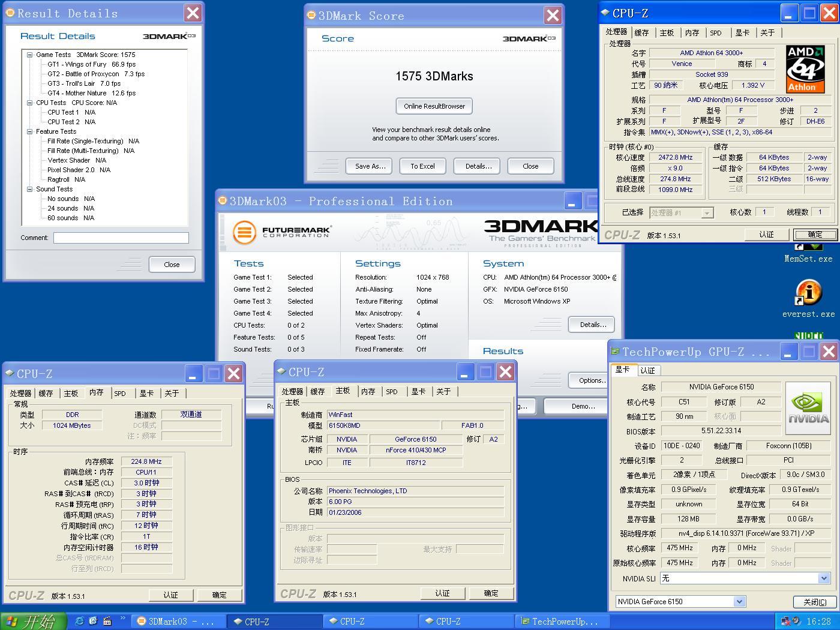Collapse the Game Tests tree node

pos(29,55)
